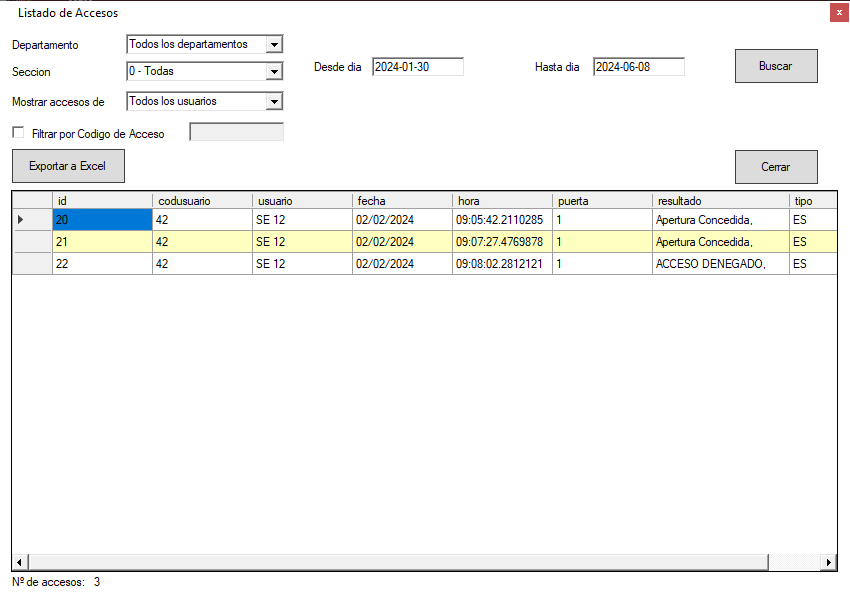Click the Buscar button
Viewport: 850px width, 593px height.
776,66
